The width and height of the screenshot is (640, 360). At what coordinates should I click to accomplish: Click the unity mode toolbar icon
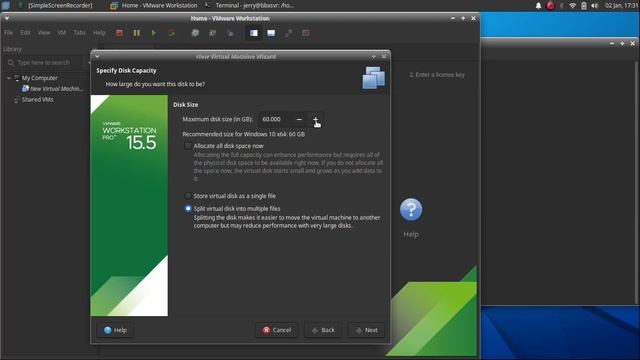(306, 33)
